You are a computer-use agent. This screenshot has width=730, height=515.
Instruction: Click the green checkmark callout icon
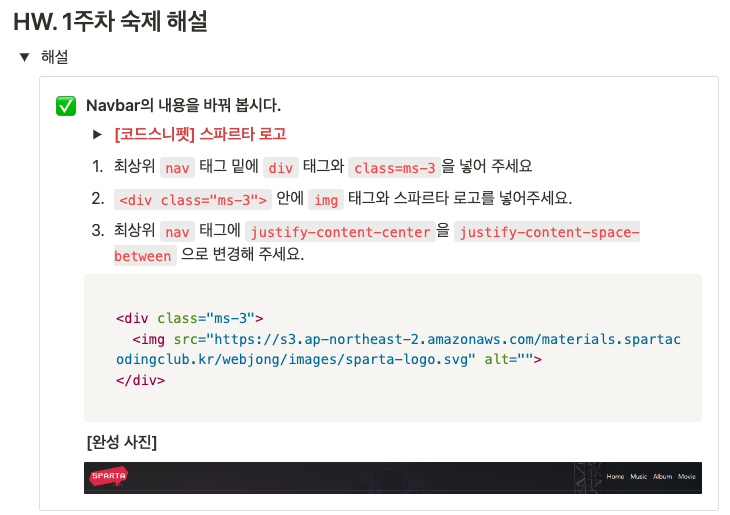(x=66, y=106)
